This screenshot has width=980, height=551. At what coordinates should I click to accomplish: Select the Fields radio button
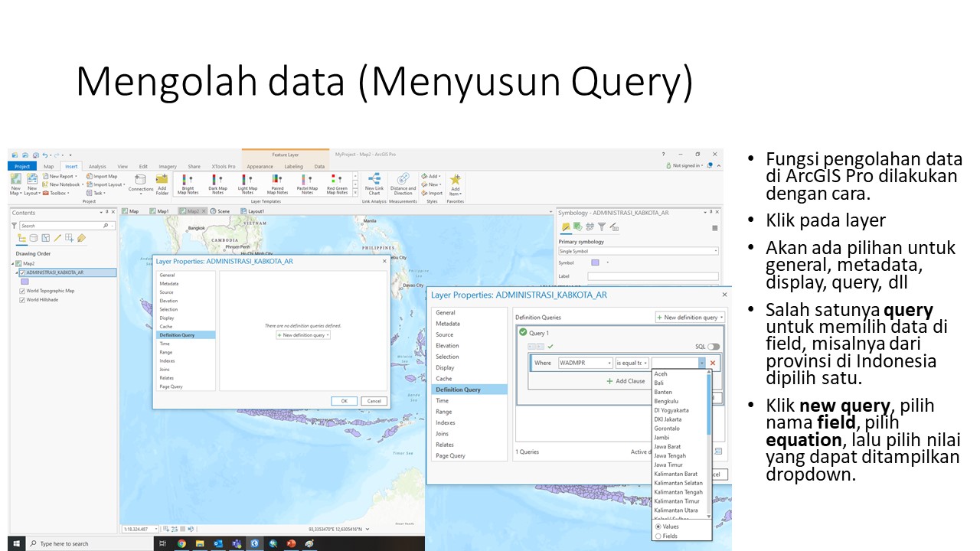(x=658, y=536)
